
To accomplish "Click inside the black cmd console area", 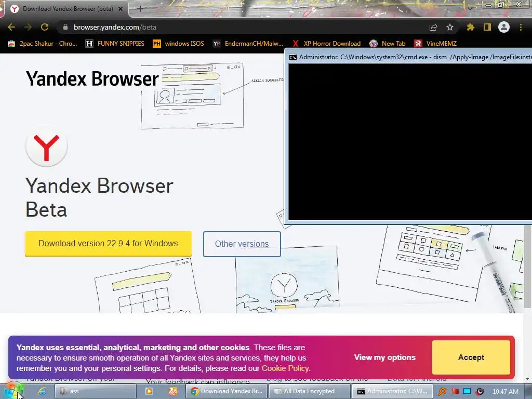I will [x=410, y=142].
